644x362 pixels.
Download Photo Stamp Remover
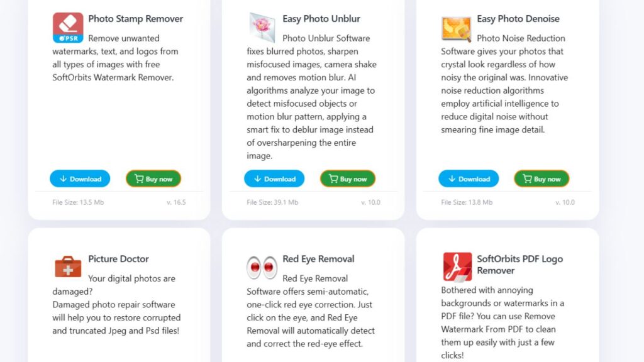point(80,178)
